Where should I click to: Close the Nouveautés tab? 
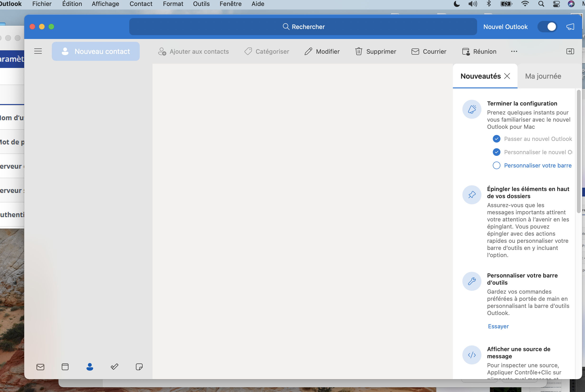click(x=507, y=76)
